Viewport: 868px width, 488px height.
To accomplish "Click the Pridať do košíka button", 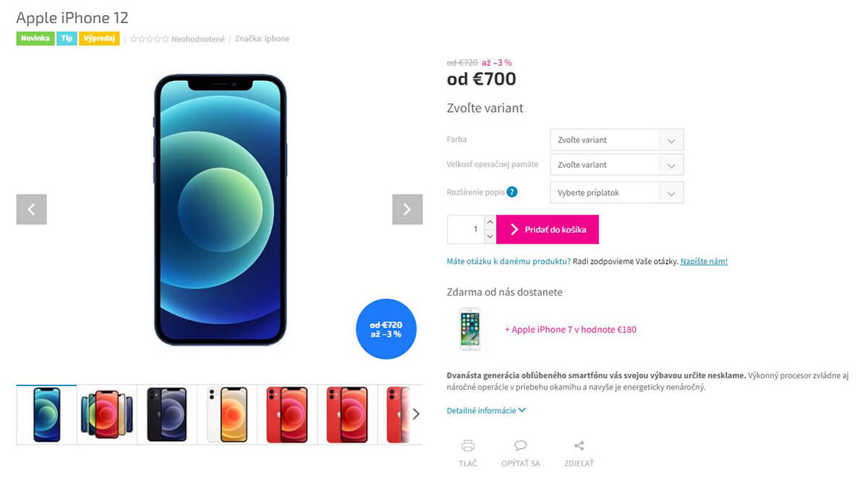I will coord(548,229).
